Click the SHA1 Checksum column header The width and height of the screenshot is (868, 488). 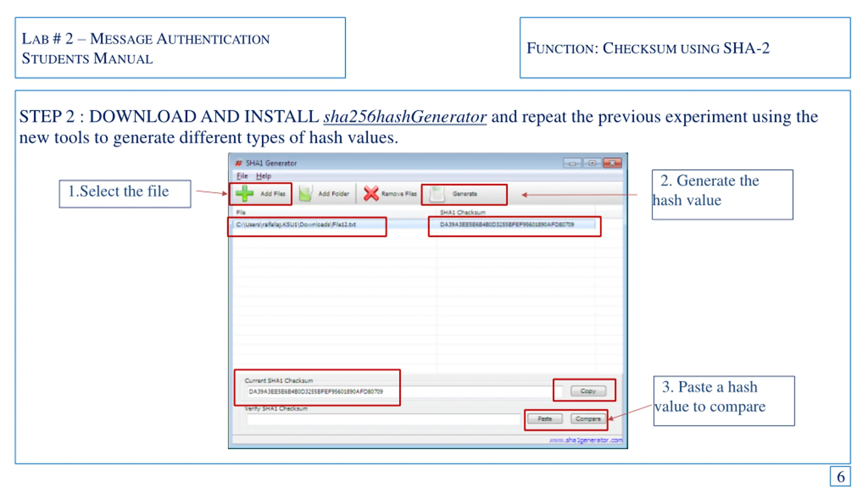tap(462, 212)
